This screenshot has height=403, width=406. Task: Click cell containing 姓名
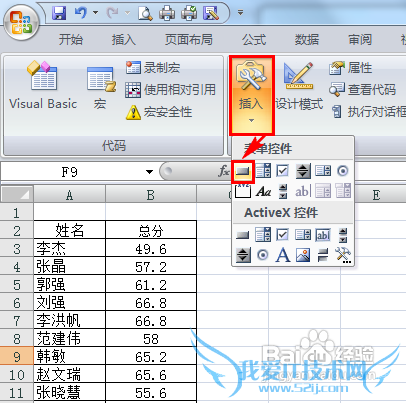coord(69,230)
